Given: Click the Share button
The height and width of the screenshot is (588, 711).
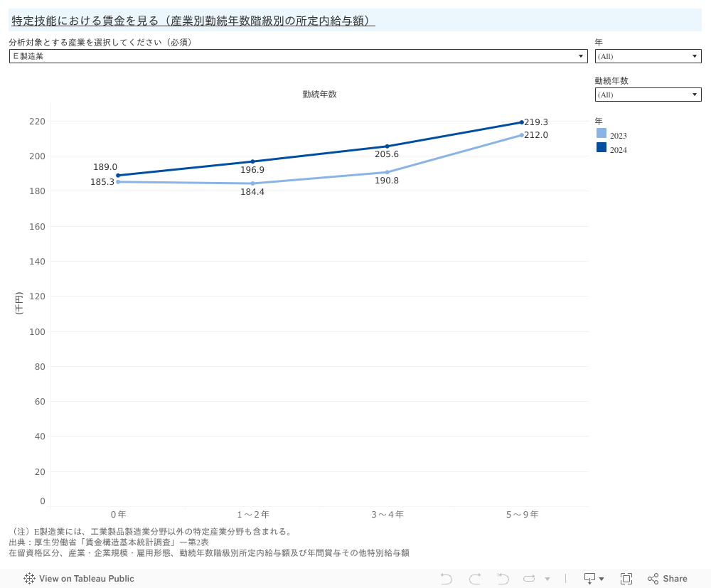Looking at the screenshot, I should (x=667, y=578).
